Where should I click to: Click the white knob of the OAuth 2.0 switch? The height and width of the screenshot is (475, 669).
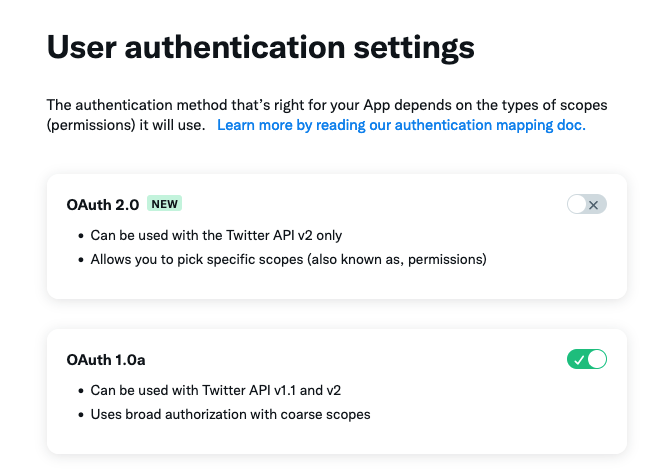[x=577, y=204]
